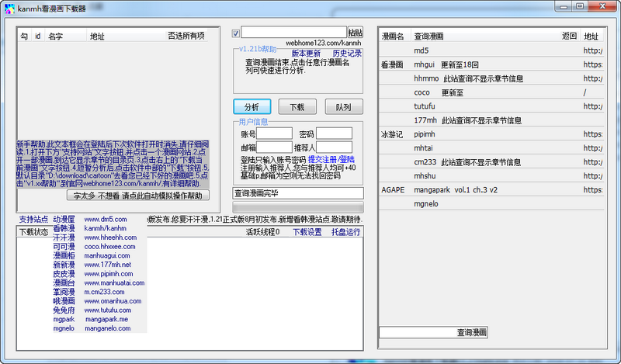The width and height of the screenshot is (621, 364).
Task: Click the URL input field at top
Action: (294, 33)
